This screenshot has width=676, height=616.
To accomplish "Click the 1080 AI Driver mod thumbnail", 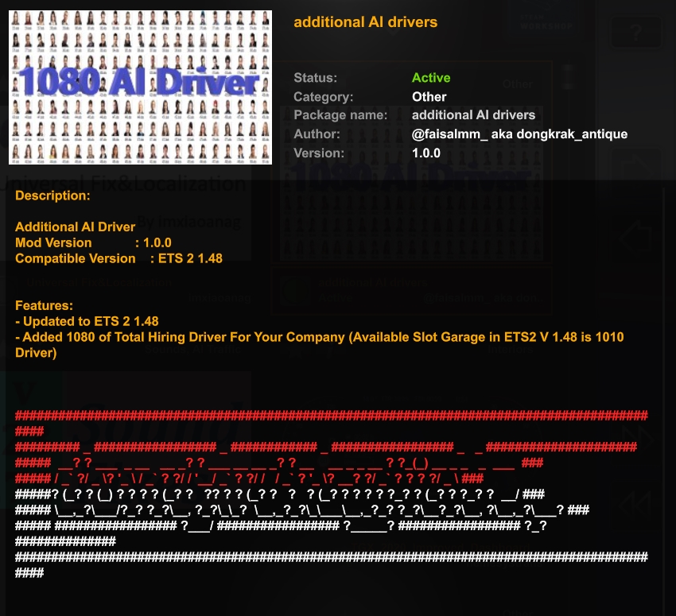I will 140,87.
